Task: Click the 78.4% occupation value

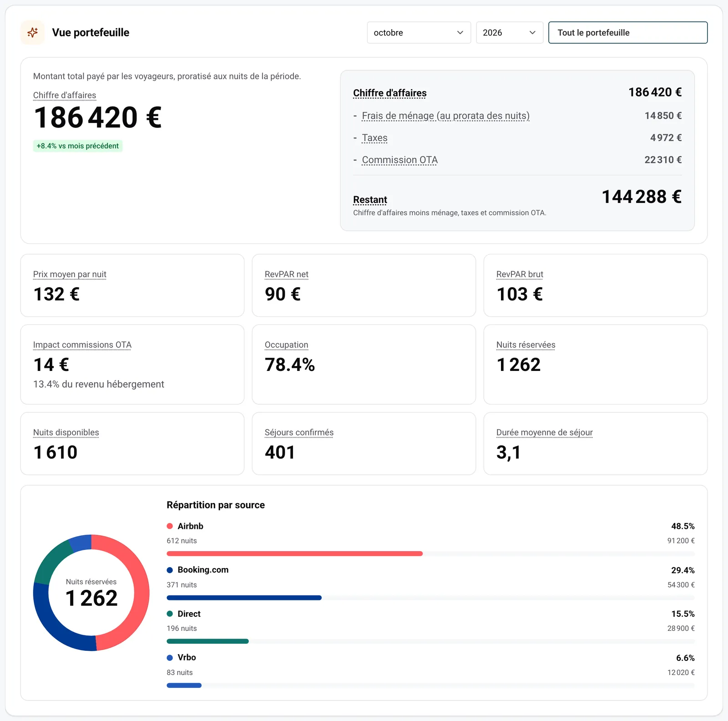Action: click(290, 365)
